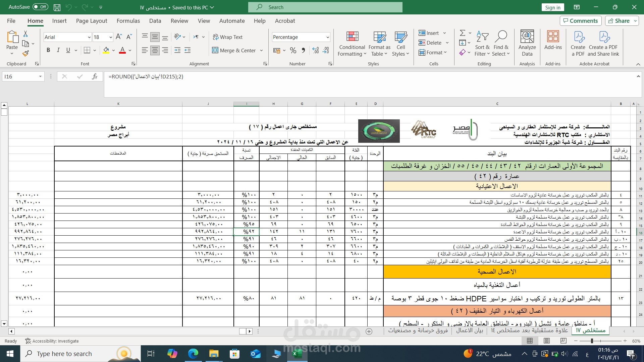Open the font name Arial dropdown
Image resolution: width=644 pixels, height=362 pixels.
[x=89, y=37]
